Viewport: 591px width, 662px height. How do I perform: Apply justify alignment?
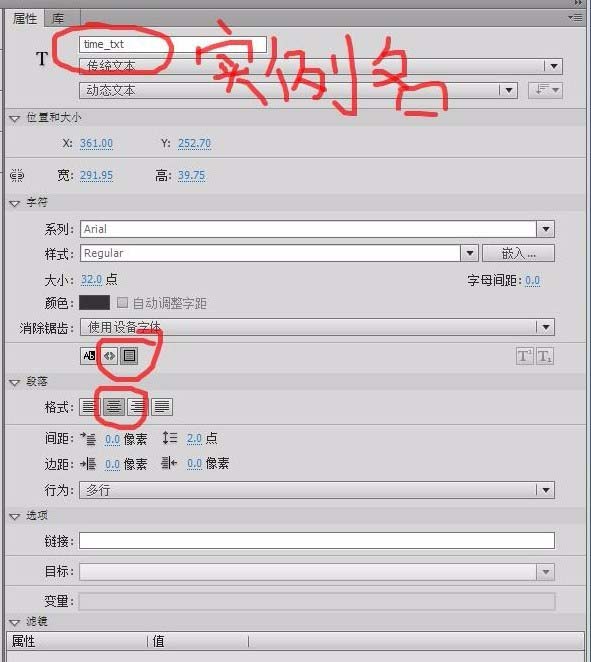click(x=162, y=407)
